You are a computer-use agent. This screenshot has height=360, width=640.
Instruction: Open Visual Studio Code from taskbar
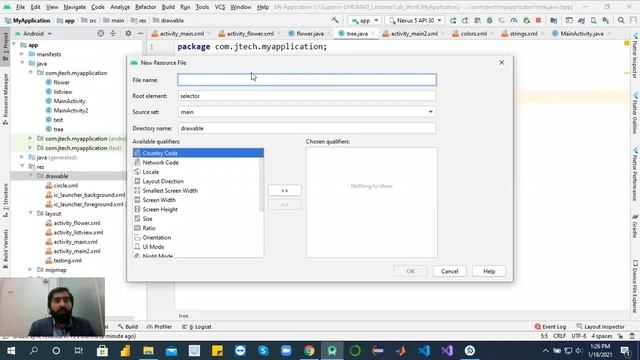[424, 351]
